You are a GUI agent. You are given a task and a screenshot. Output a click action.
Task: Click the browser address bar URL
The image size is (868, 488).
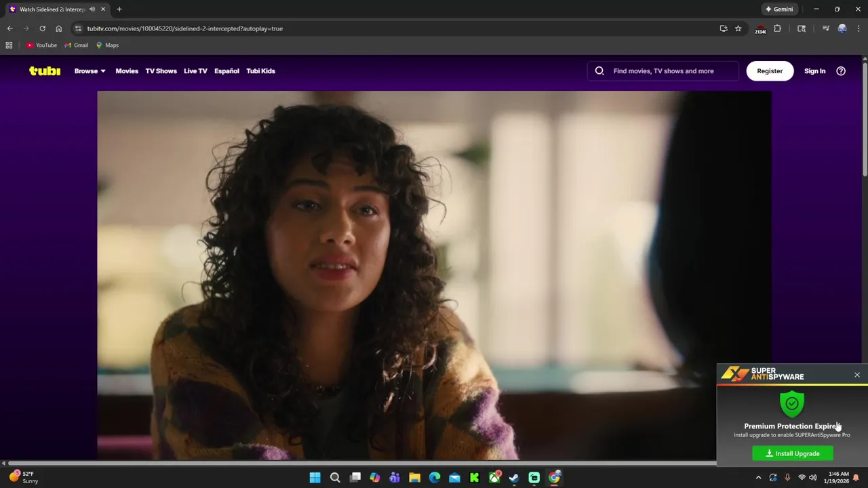pos(185,28)
